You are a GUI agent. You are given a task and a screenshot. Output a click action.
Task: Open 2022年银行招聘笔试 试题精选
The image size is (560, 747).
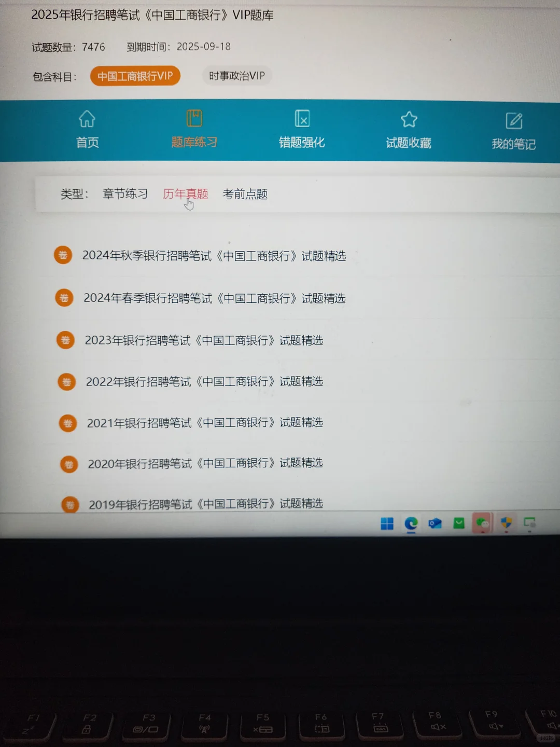pyautogui.click(x=204, y=382)
